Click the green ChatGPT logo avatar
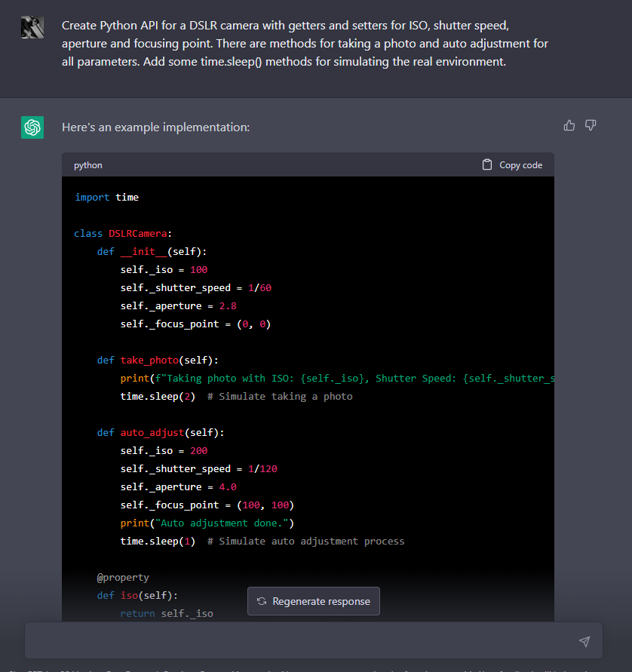Image resolution: width=632 pixels, height=672 pixels. tap(32, 127)
